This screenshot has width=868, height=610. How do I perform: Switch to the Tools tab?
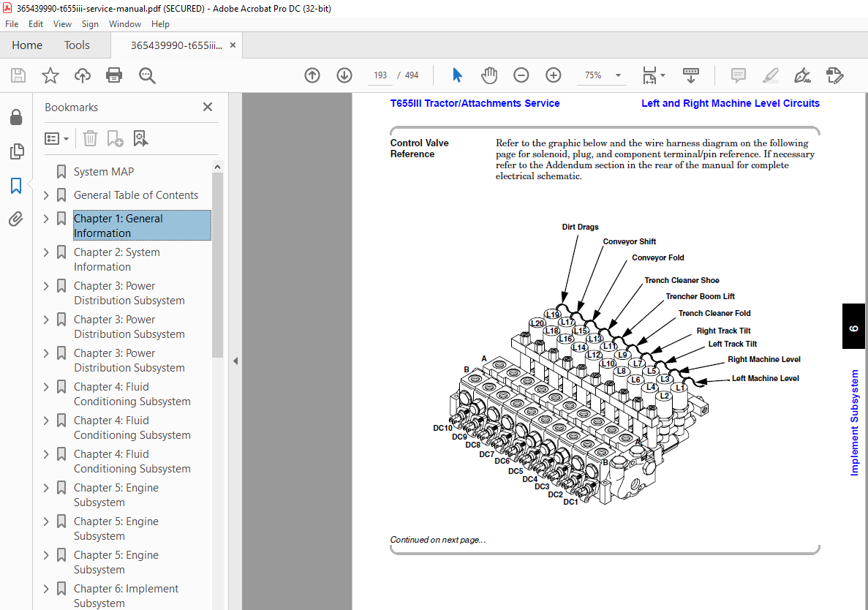pos(76,45)
